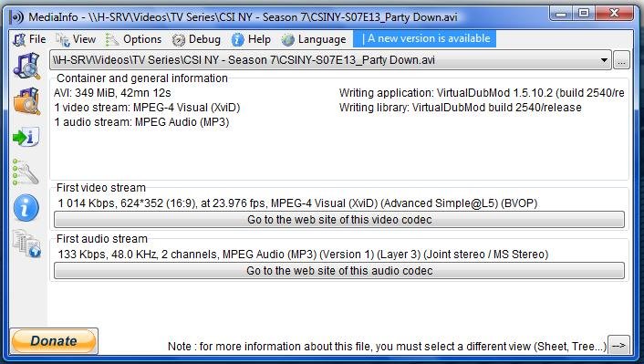Image resolution: width=644 pixels, height=364 pixels.
Task: Click the Open Folder sidebar icon
Action: pos(26,100)
